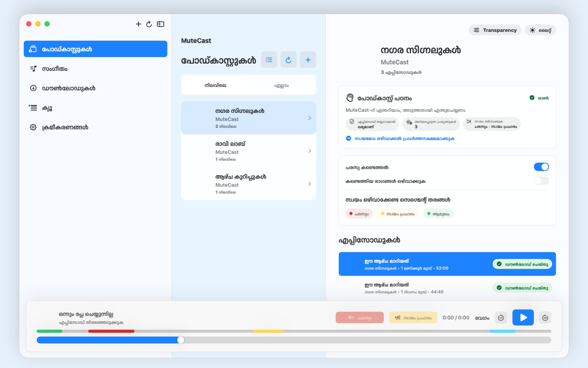Screen dimensions: 588x368
Task: Switch to the നിലവിലെ tab
Action: point(215,85)
